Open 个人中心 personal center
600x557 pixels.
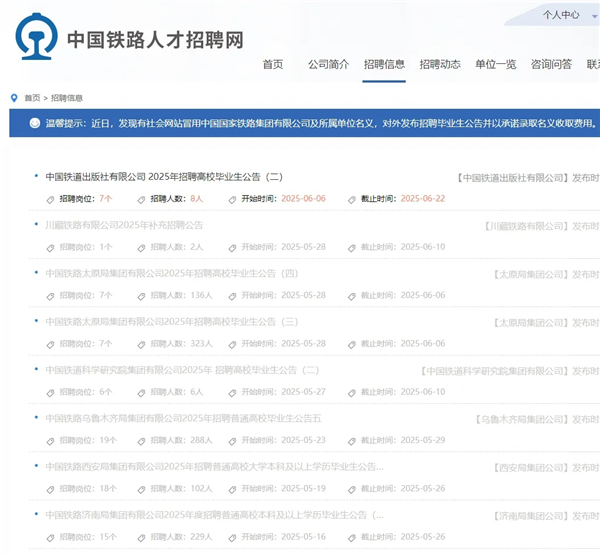click(x=561, y=15)
